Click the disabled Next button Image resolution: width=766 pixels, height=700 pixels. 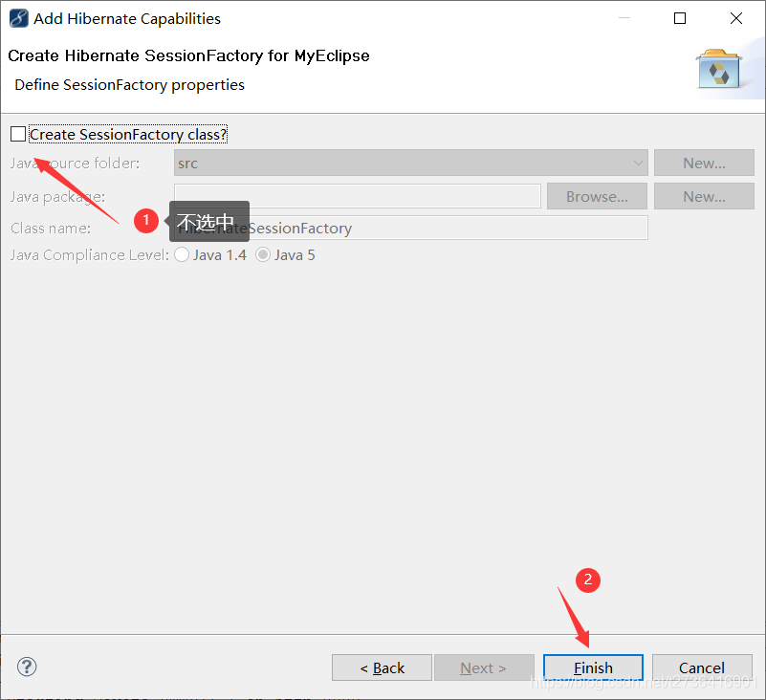(484, 667)
